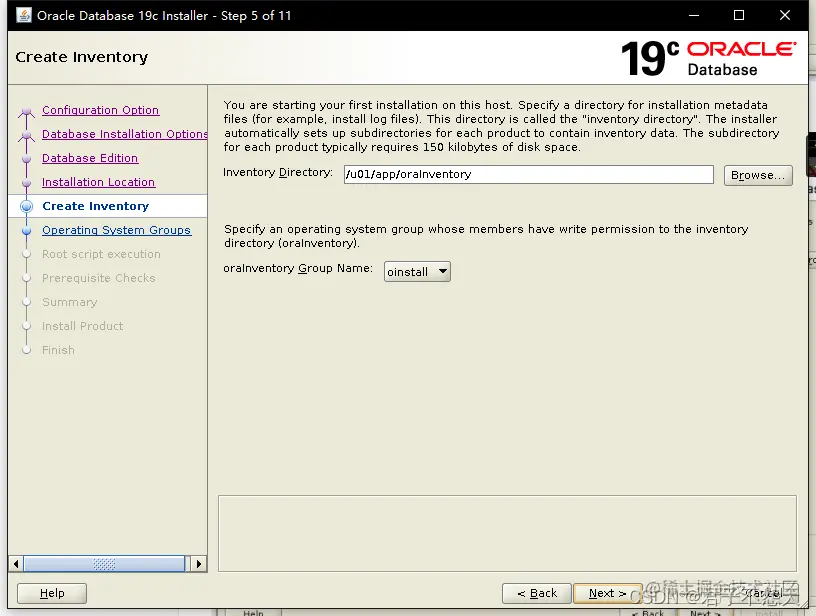Click the Create Inventory page heading
The height and width of the screenshot is (616, 816).
tap(82, 57)
